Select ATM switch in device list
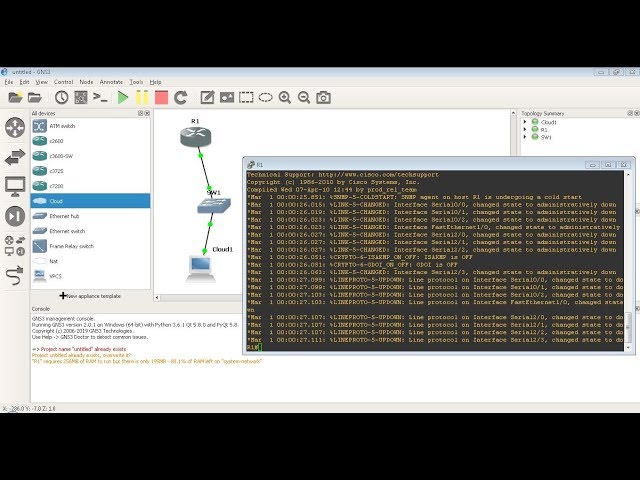This screenshot has width=640, height=480. pos(91,126)
